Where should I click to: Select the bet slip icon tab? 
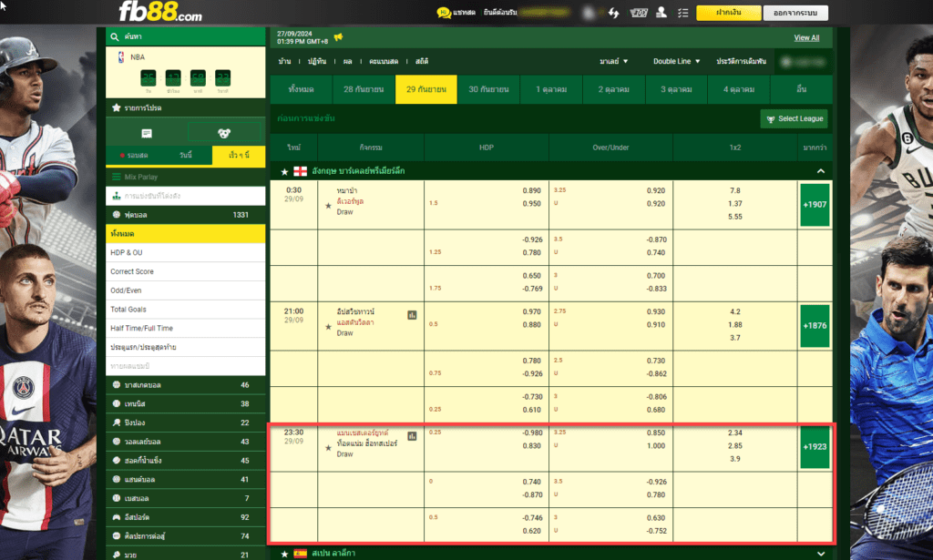[147, 133]
